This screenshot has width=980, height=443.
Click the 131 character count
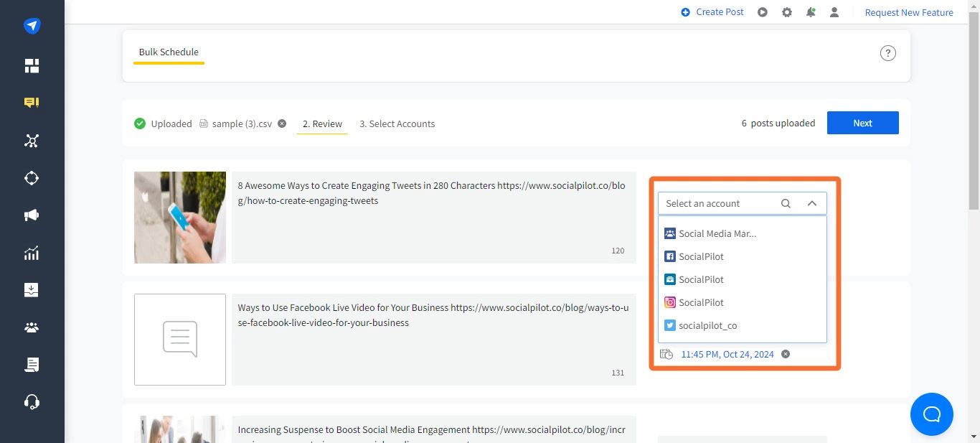618,373
